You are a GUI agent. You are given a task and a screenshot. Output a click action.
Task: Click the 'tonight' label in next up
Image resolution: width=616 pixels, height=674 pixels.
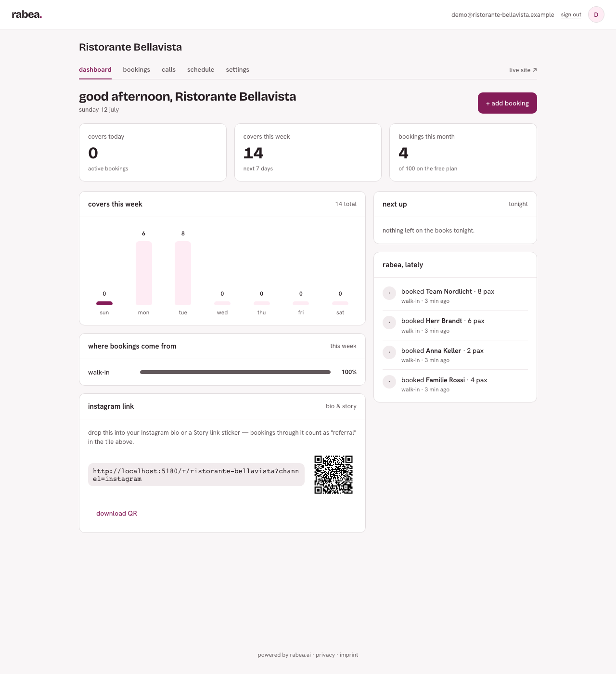pyautogui.click(x=518, y=204)
